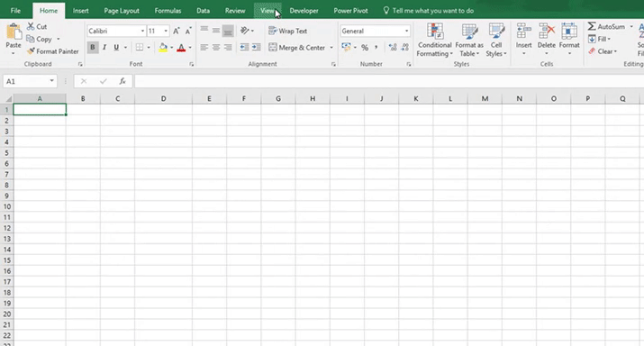Click the Percent Style icon

point(365,48)
